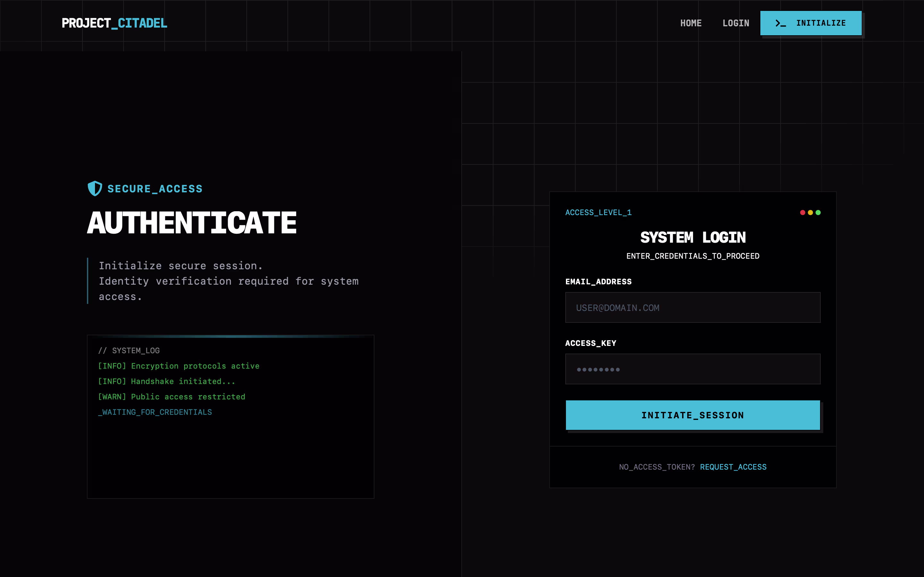This screenshot has height=577, width=924.
Task: Submit with INITIATE_SESSION button
Action: [693, 415]
